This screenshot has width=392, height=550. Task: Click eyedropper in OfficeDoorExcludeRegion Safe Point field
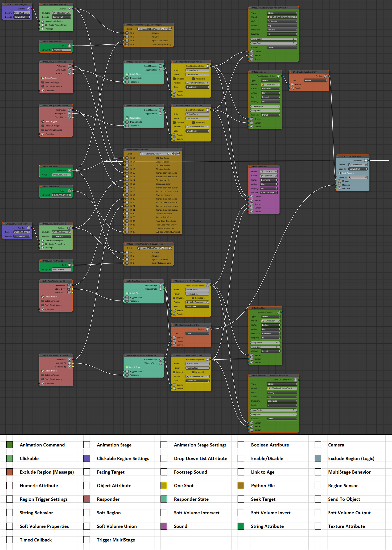[x=366, y=177]
